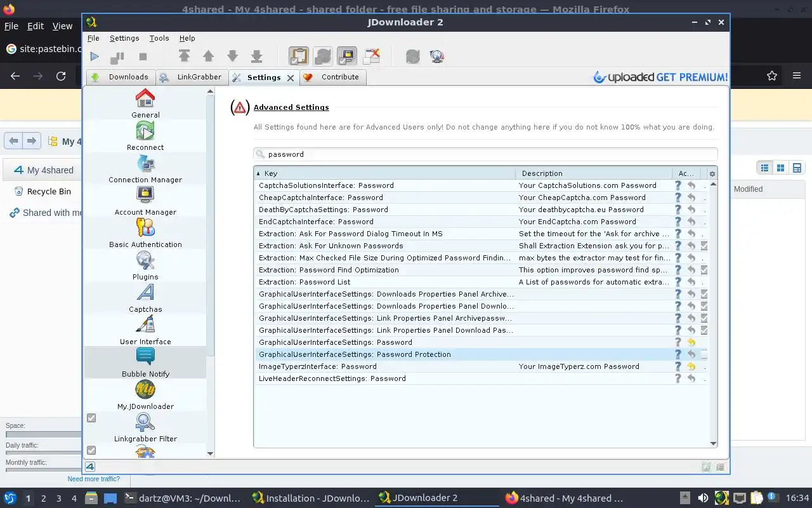
Task: Open User Interface settings in sidebar
Action: point(145,331)
